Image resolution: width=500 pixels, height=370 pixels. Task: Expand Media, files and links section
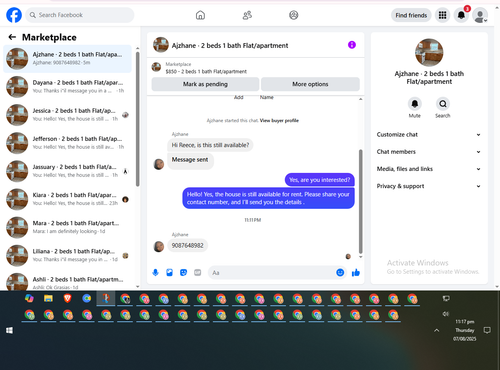click(429, 169)
